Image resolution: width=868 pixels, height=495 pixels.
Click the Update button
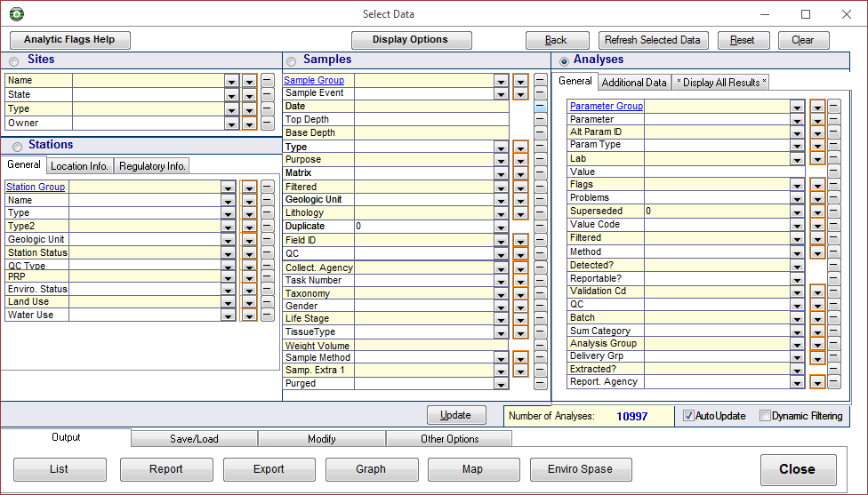coord(456,415)
